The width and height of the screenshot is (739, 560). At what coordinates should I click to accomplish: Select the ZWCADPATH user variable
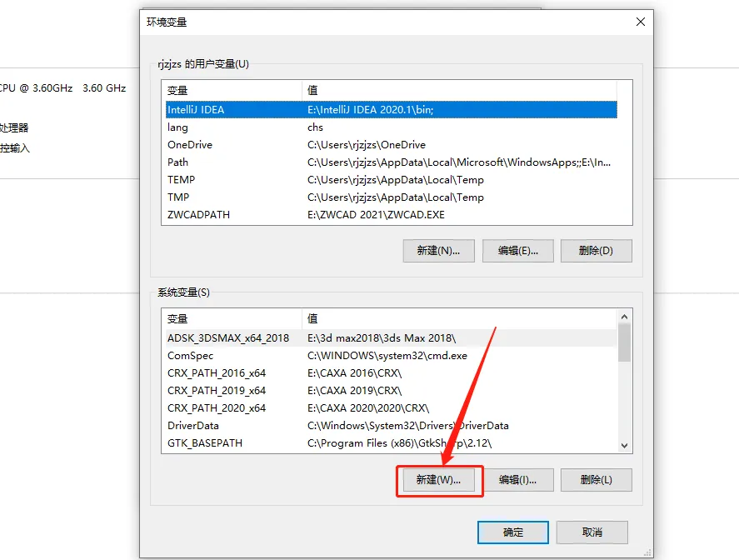(392, 214)
